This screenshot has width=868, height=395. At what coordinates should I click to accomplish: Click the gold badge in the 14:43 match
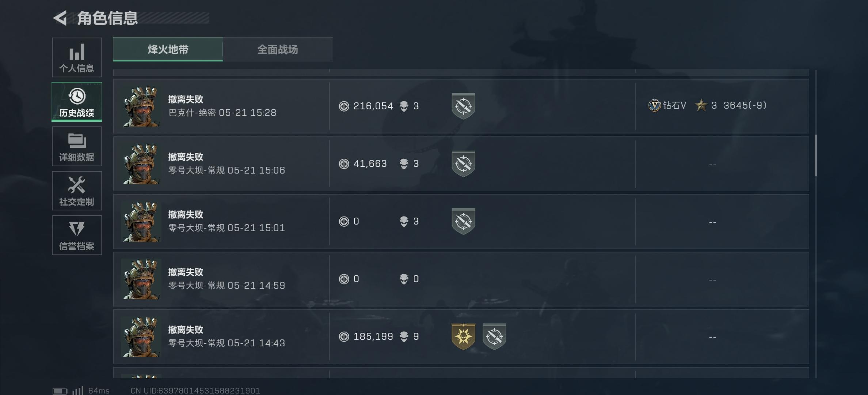pos(463,336)
